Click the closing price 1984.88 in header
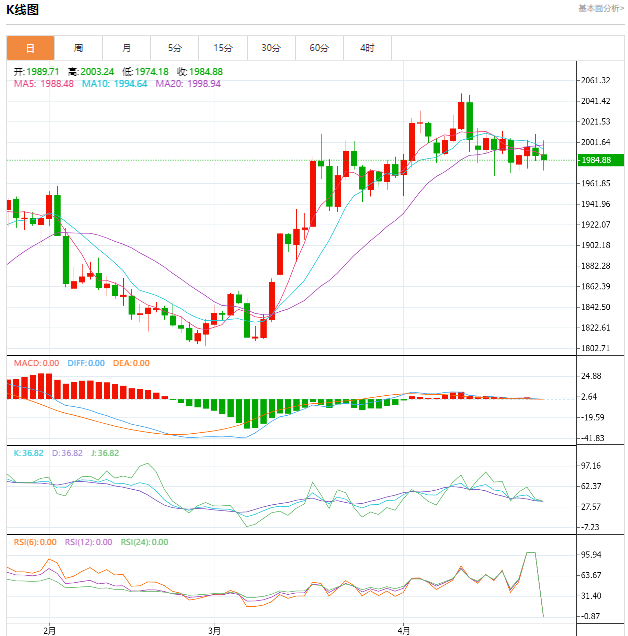Image resolution: width=628 pixels, height=636 pixels. (206, 72)
